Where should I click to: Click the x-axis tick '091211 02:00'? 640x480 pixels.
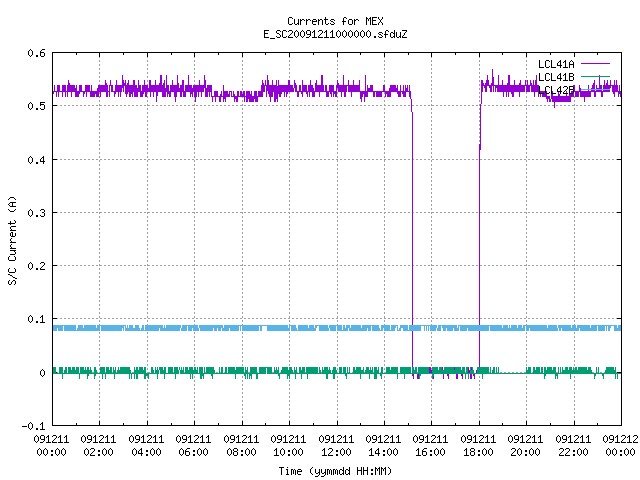[x=98, y=446]
